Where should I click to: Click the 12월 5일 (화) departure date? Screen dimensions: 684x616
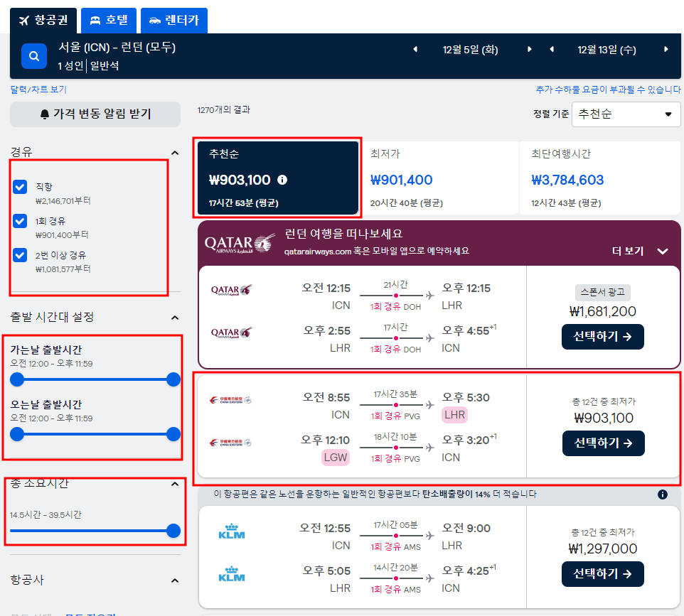[470, 50]
